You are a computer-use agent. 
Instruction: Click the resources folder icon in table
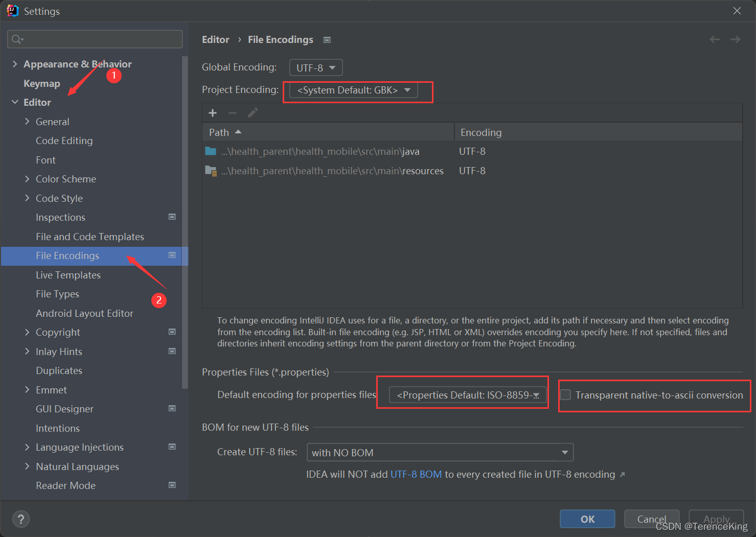tap(211, 171)
